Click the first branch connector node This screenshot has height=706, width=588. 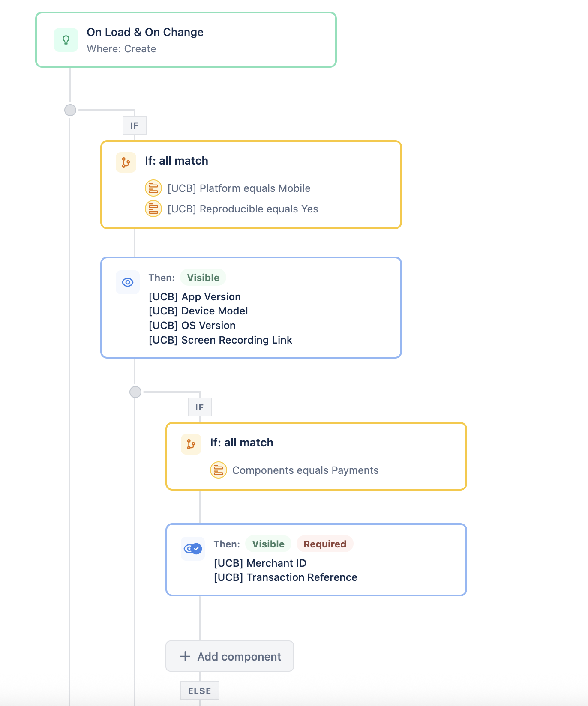[x=70, y=110]
